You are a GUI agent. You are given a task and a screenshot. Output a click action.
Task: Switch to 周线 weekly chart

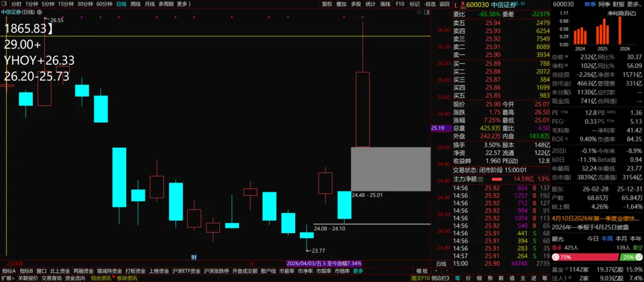[135, 4]
